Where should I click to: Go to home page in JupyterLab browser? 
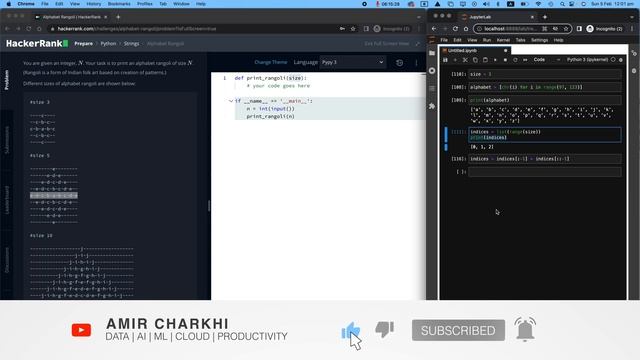[466, 29]
